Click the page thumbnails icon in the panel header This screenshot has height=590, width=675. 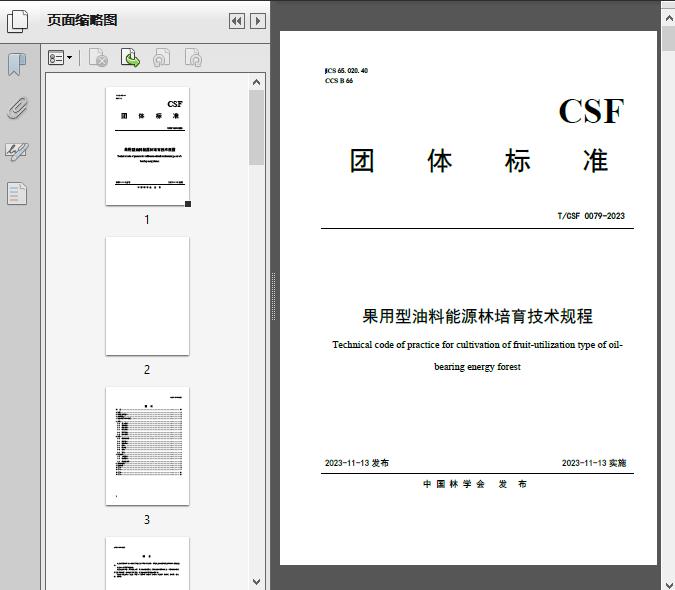click(x=17, y=21)
